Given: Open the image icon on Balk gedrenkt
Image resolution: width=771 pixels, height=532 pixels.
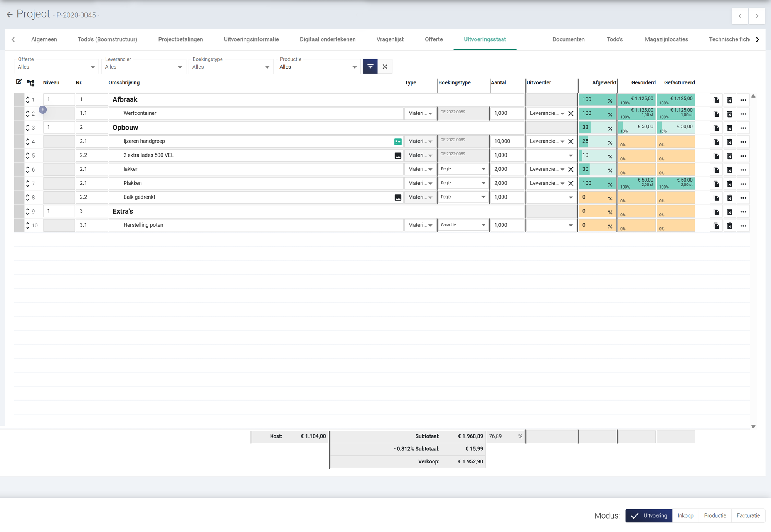Looking at the screenshot, I should [398, 197].
